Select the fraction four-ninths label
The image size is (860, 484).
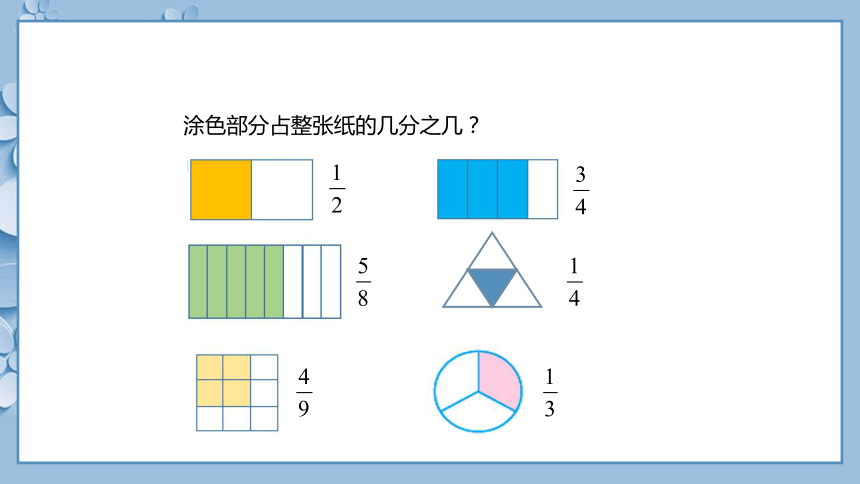coord(304,392)
